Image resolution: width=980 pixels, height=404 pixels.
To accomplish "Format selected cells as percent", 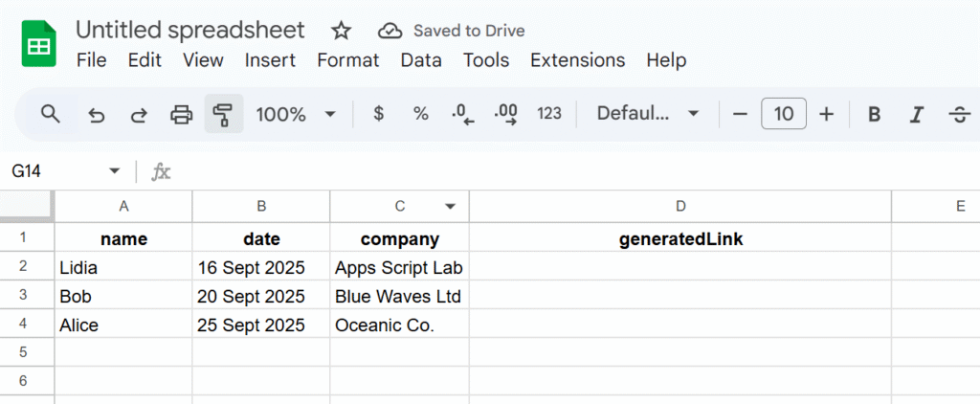I will (420, 114).
